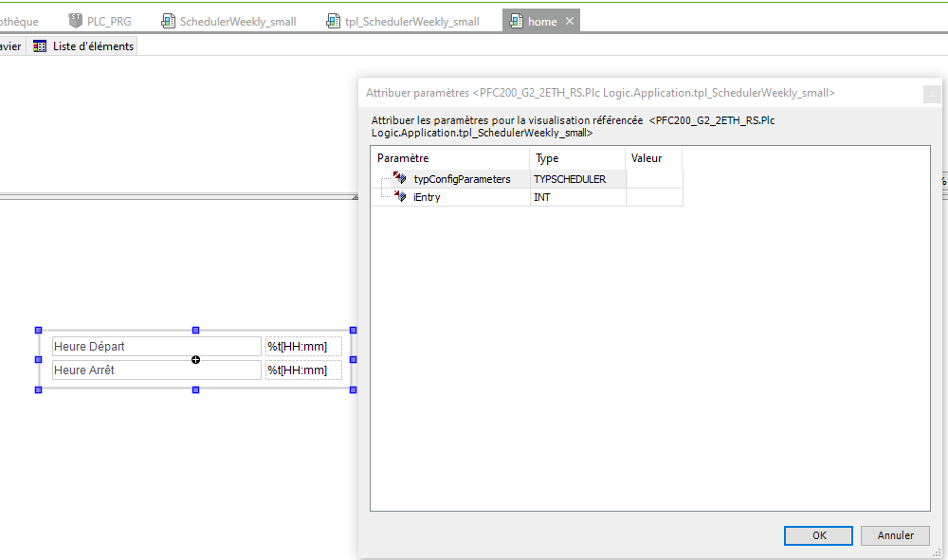Switch to the PLC_PRG tab

(109, 21)
